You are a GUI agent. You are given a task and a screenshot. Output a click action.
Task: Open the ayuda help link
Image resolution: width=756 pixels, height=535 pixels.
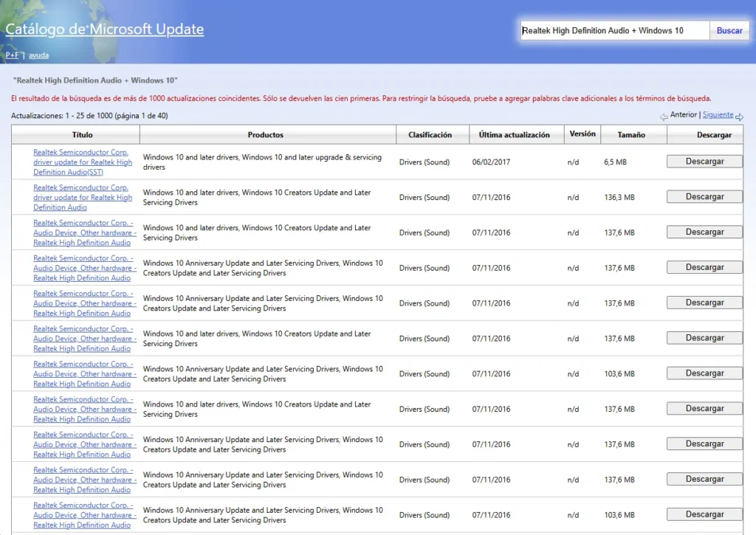[38, 55]
